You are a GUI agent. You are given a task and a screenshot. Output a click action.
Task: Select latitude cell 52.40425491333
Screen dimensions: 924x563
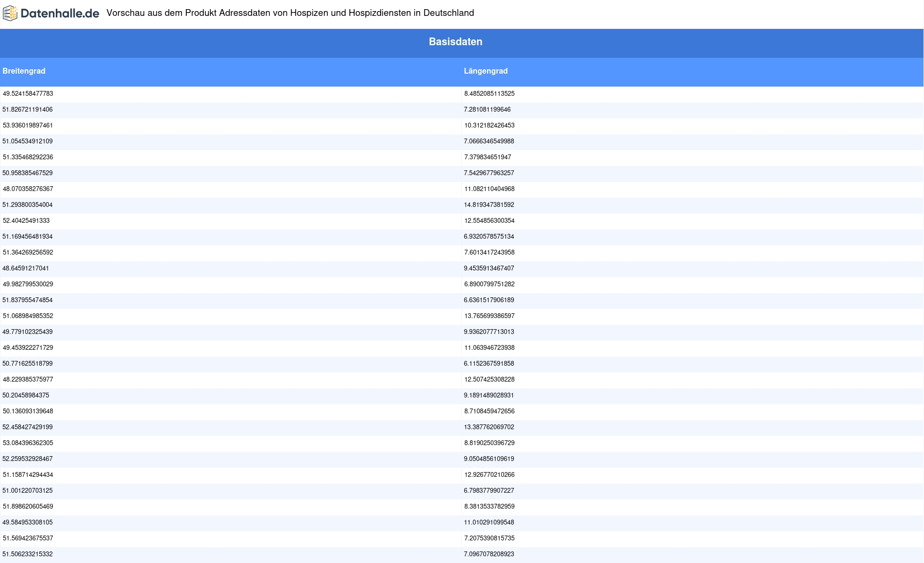26,221
